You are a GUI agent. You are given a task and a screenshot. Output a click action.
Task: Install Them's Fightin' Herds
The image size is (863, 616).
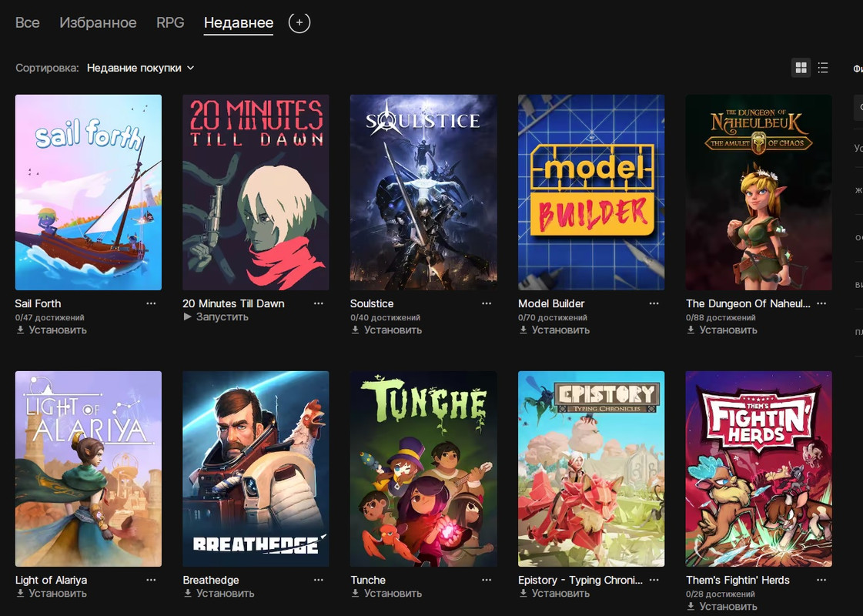click(721, 606)
